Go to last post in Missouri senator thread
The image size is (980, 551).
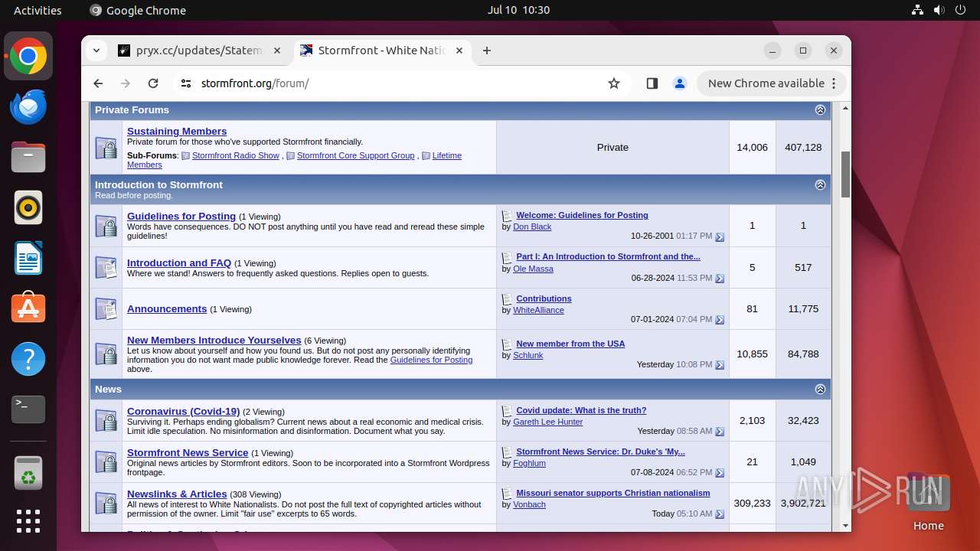pyautogui.click(x=720, y=514)
